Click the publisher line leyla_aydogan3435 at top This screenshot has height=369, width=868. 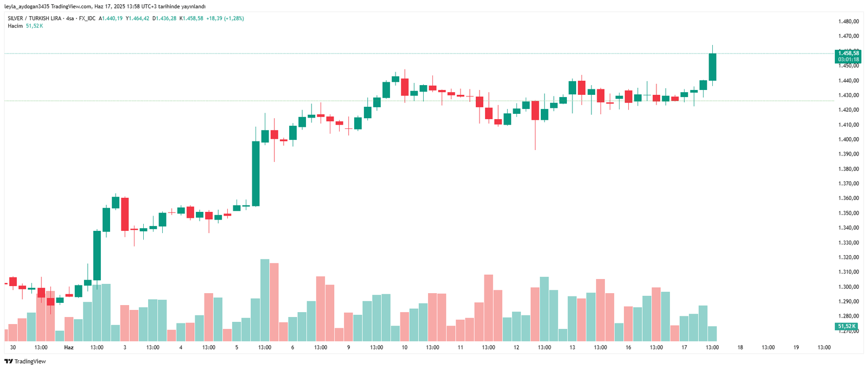click(105, 7)
